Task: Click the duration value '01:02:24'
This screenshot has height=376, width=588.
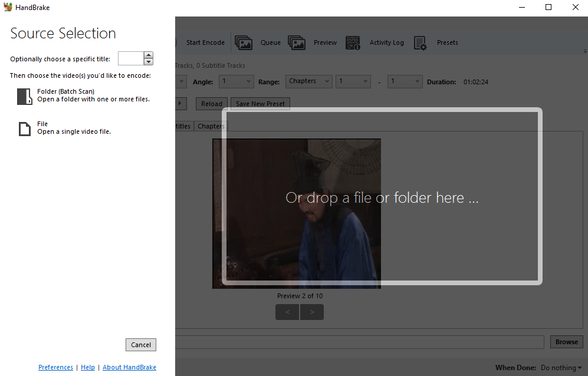Action: click(x=476, y=82)
